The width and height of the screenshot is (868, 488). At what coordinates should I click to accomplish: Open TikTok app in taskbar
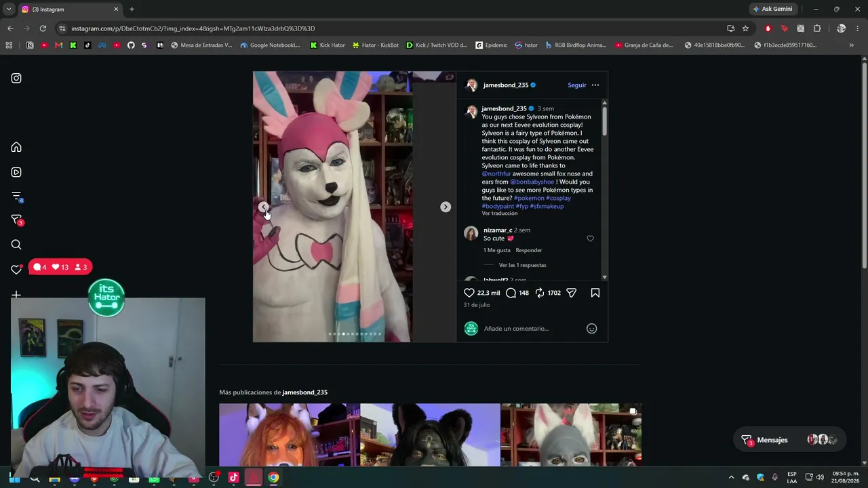tap(234, 478)
